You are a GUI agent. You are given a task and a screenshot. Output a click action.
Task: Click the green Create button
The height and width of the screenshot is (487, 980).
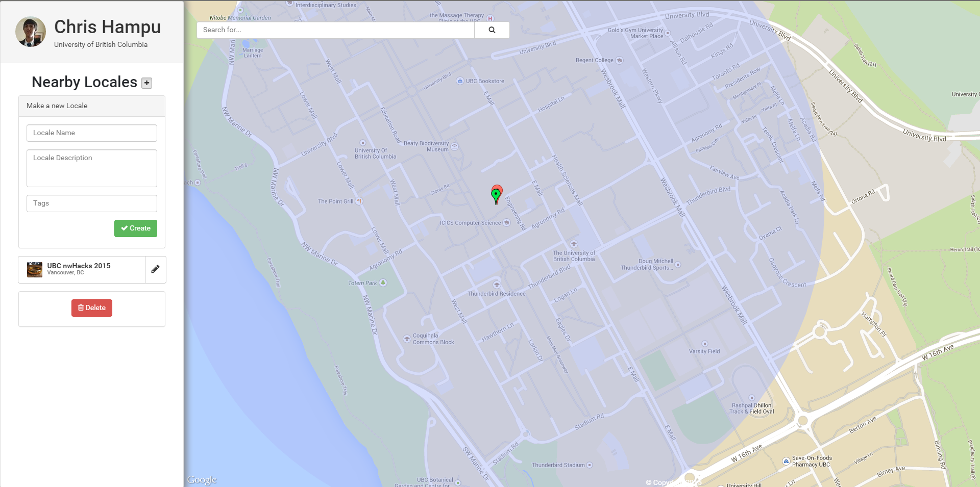(x=136, y=228)
